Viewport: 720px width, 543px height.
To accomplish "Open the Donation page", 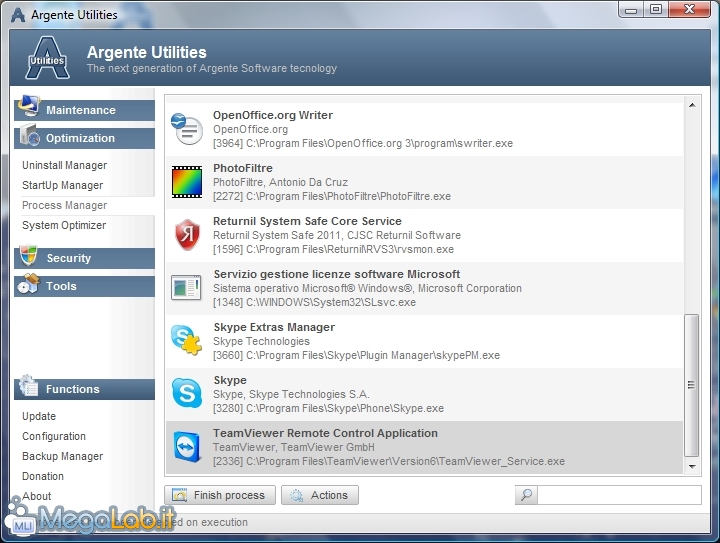I will pos(43,476).
